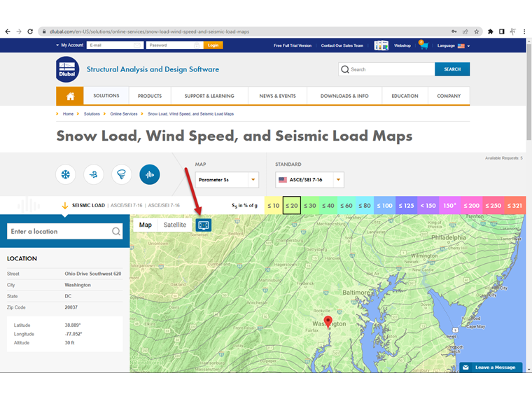Select the snow load snowflake icon
Viewport: 532px width, 399px height.
point(66,174)
